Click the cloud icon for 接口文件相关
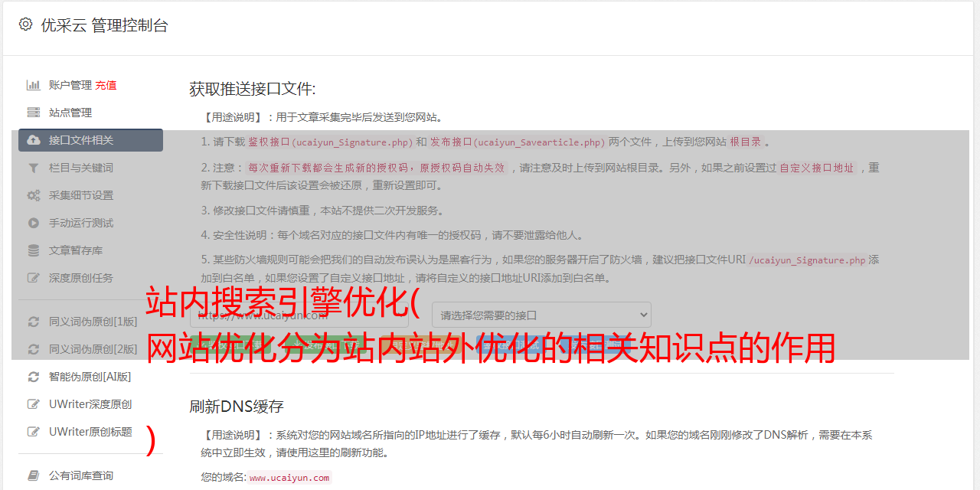980x490 pixels. (x=34, y=140)
